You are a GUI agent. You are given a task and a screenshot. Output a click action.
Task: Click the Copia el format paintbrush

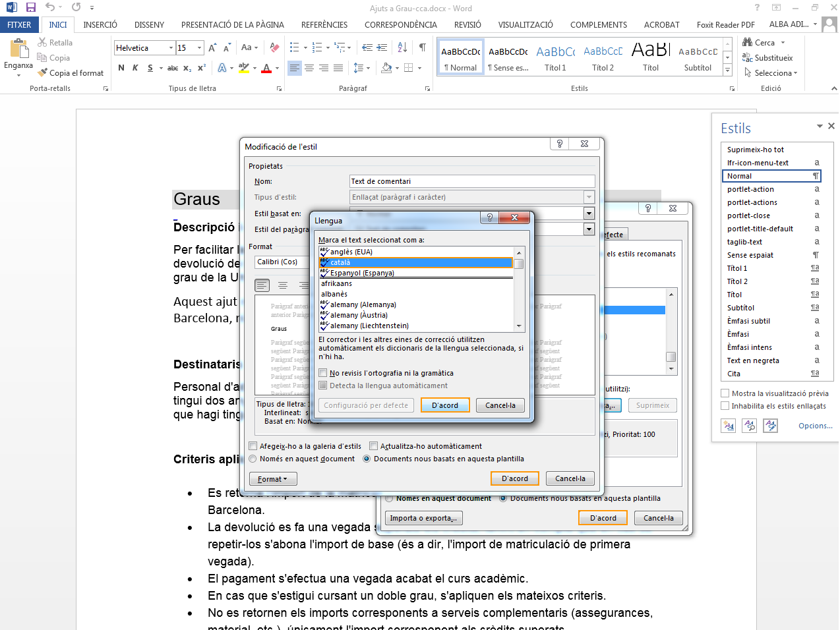pos(71,73)
